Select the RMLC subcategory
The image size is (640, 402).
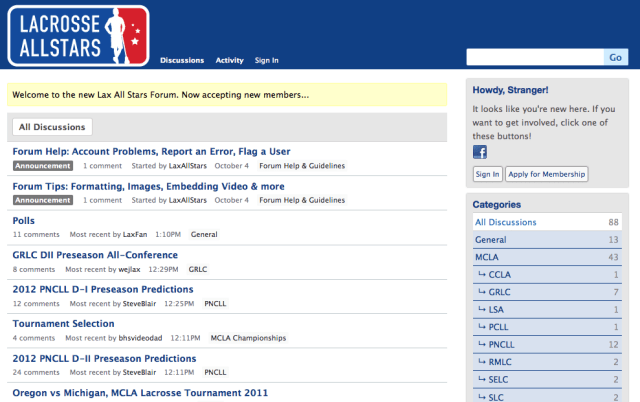tap(547, 362)
